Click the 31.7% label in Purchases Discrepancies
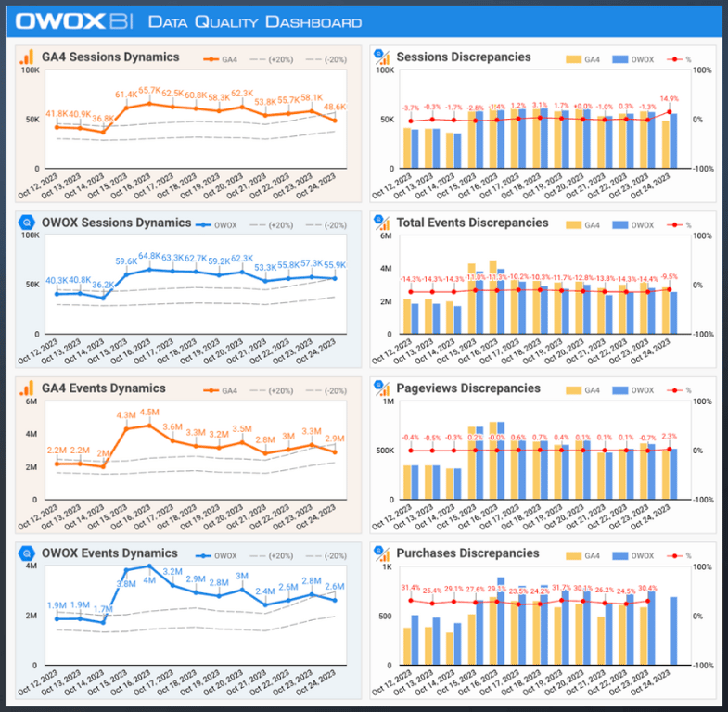The width and height of the screenshot is (728, 712). coord(561,588)
